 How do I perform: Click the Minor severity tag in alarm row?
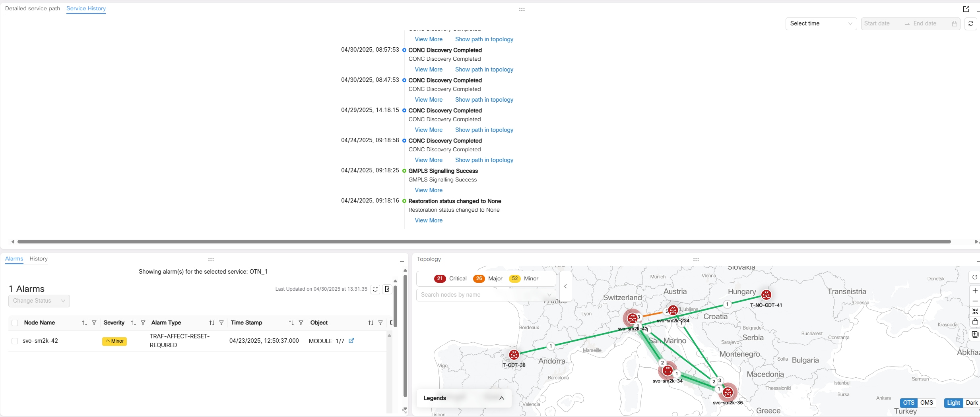click(x=114, y=341)
